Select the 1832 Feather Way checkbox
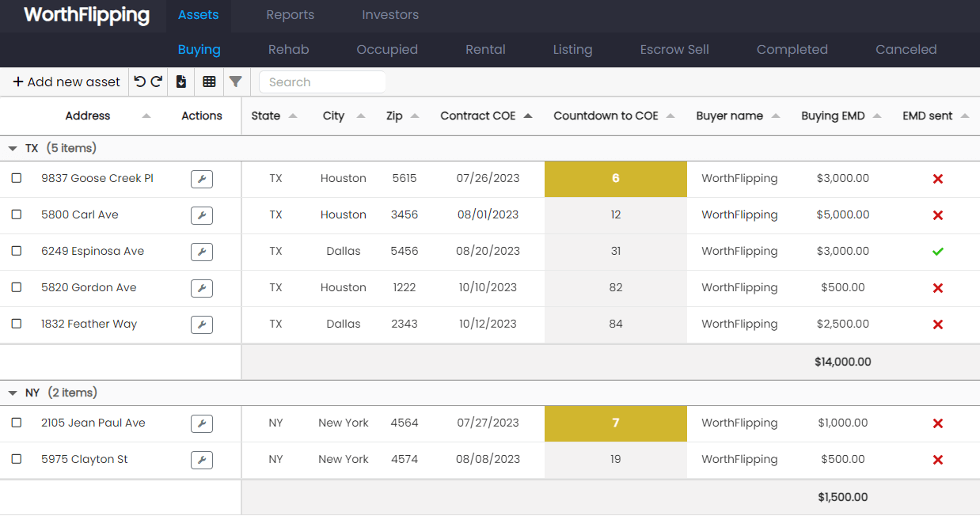 [17, 324]
